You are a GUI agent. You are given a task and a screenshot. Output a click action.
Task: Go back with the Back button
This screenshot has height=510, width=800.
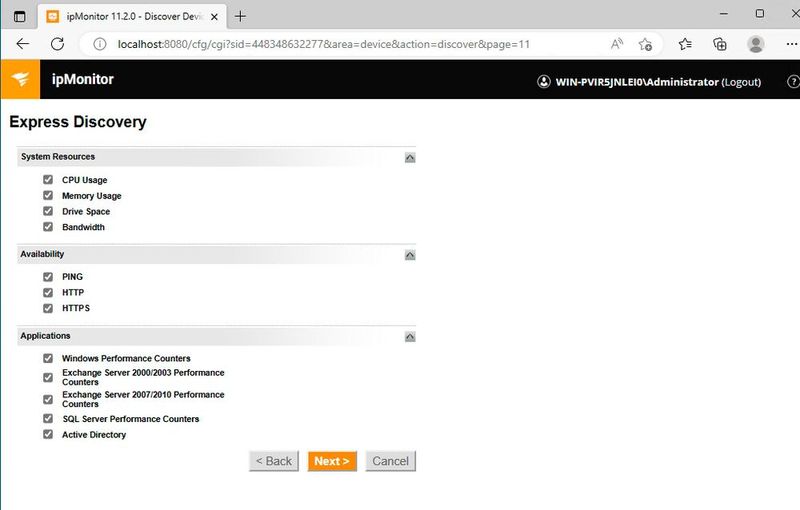(x=274, y=461)
